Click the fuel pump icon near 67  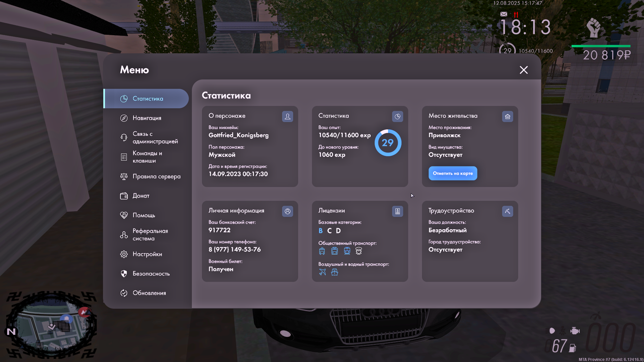coord(573,347)
